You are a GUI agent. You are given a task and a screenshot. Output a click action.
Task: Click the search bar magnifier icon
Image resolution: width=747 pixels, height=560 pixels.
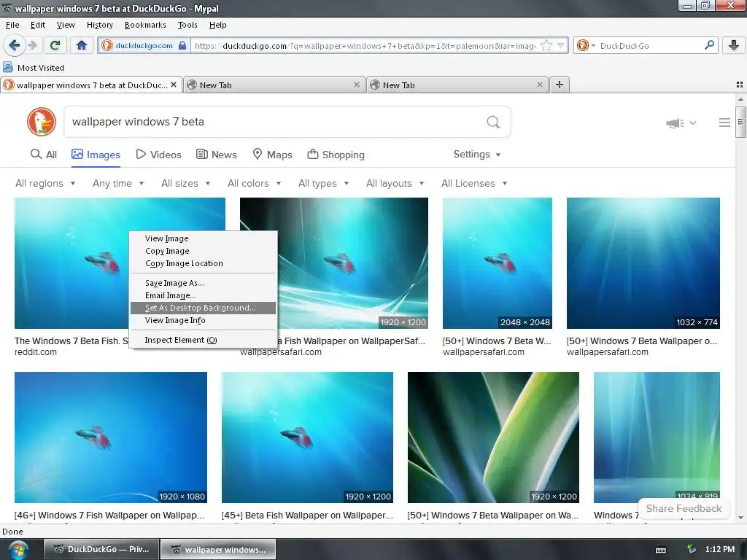click(709, 45)
